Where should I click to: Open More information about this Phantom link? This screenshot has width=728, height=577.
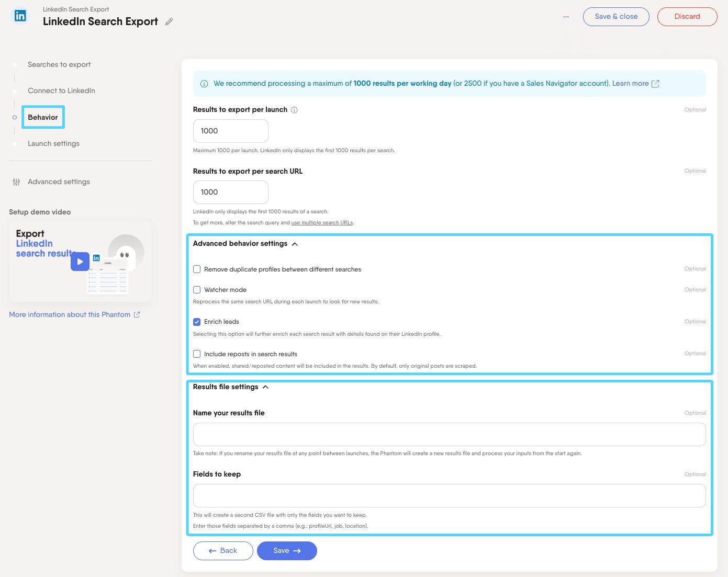coord(70,314)
